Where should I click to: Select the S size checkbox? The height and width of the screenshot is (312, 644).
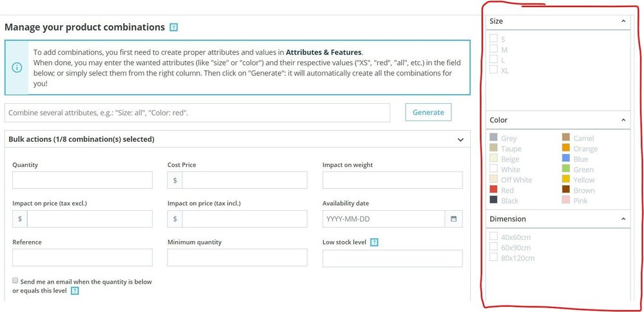click(x=493, y=39)
